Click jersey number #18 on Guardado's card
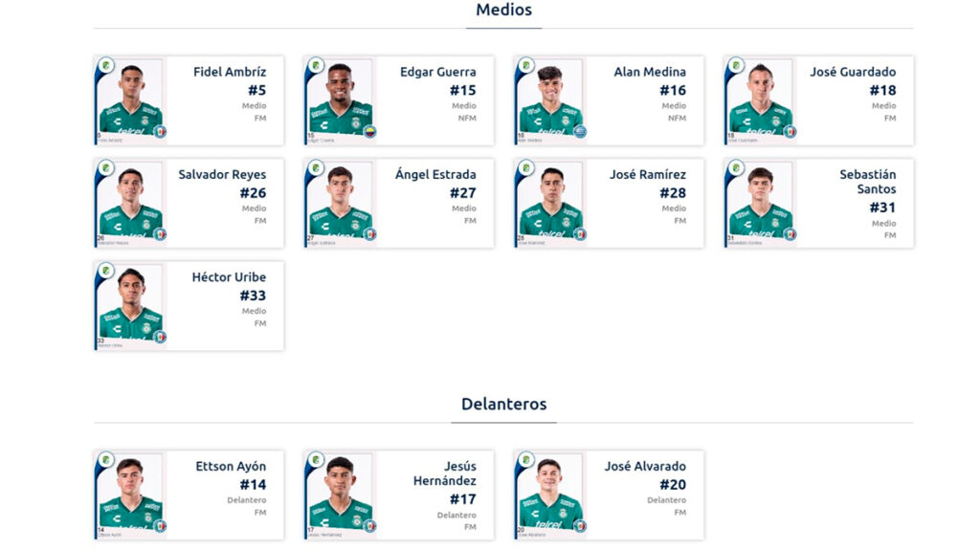The width and height of the screenshot is (980, 551). [x=882, y=90]
